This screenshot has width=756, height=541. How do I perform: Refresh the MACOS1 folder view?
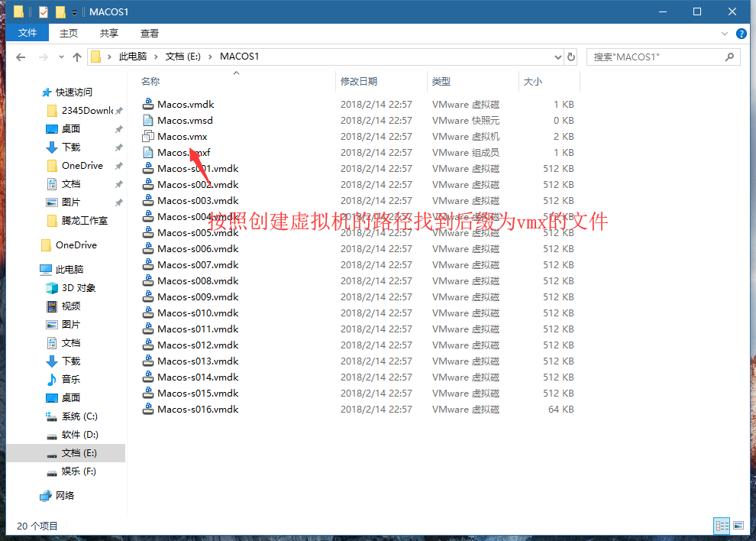point(570,57)
